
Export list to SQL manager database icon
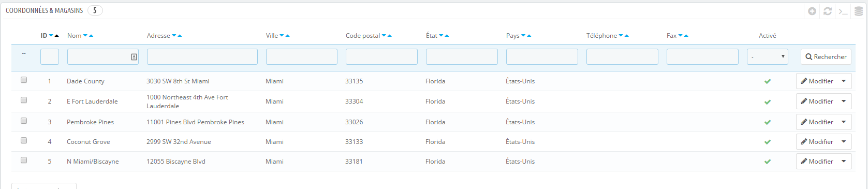859,11
